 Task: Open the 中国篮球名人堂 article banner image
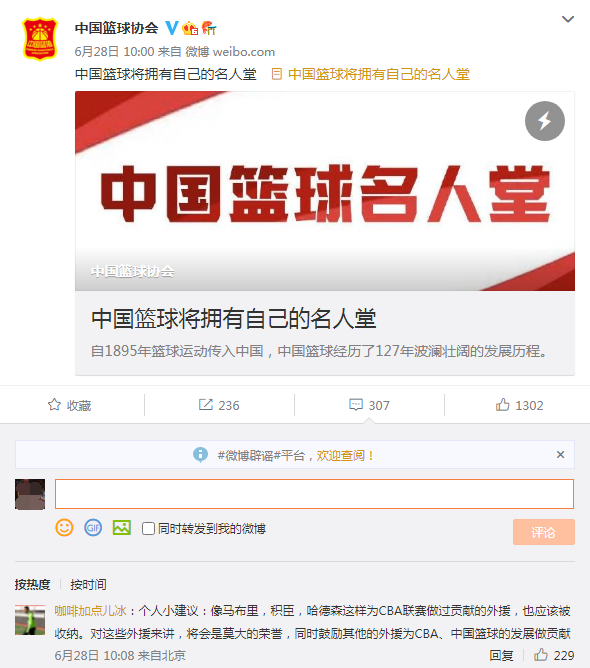[x=325, y=191]
